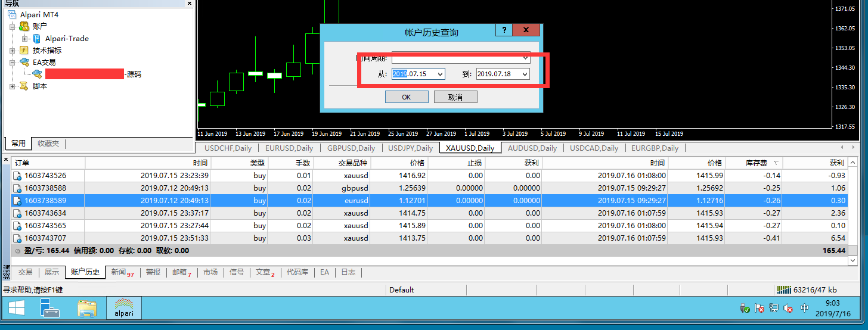Open the 时间周期 dropdown in dialog
868x330 pixels.
pyautogui.click(x=525, y=58)
